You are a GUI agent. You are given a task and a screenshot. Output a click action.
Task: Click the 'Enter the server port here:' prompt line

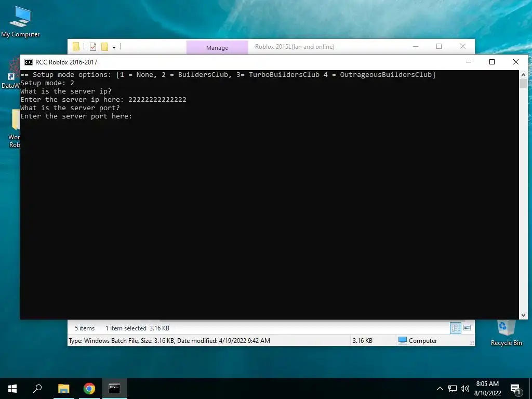pyautogui.click(x=76, y=116)
